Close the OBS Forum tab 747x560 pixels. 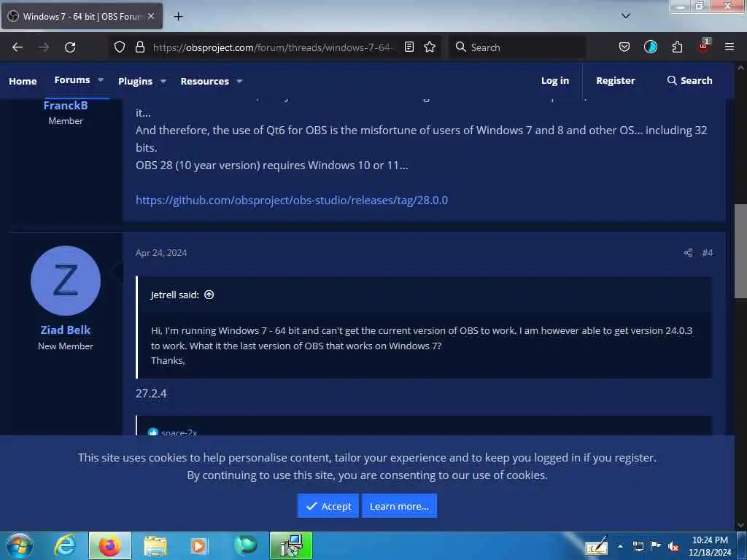pos(151,16)
